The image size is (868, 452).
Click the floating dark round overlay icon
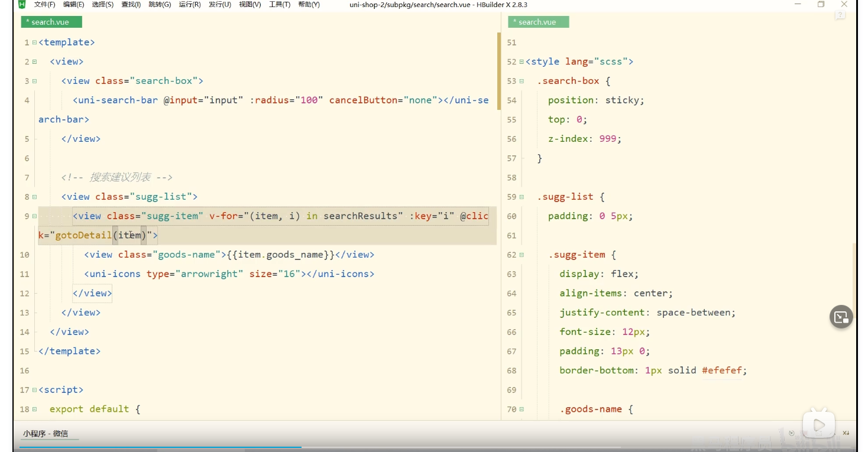841,317
